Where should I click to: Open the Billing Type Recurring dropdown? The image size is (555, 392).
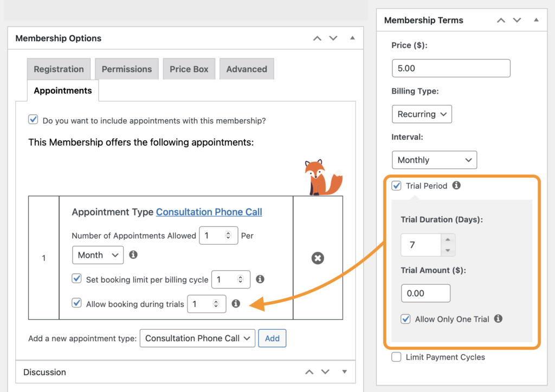422,114
